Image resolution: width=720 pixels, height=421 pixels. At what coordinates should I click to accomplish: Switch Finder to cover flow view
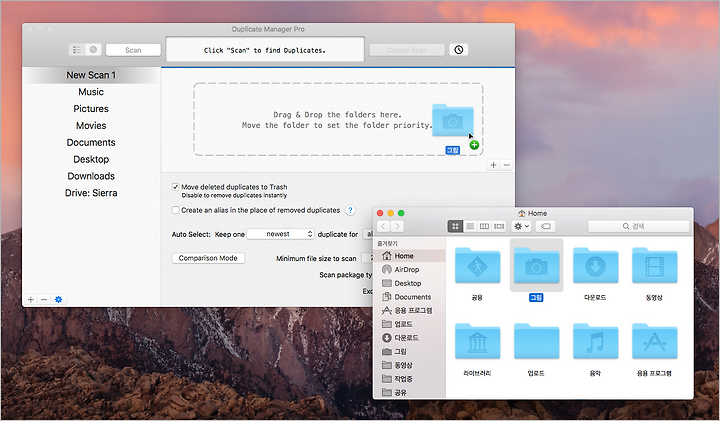pos(499,226)
